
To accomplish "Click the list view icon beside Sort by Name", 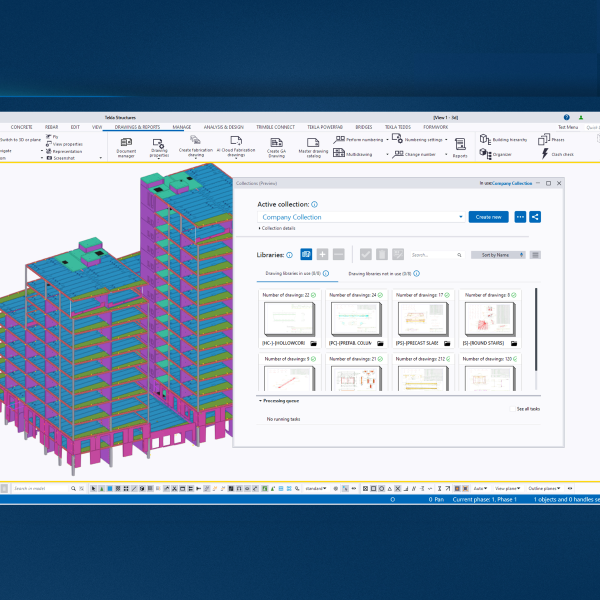I will (535, 255).
